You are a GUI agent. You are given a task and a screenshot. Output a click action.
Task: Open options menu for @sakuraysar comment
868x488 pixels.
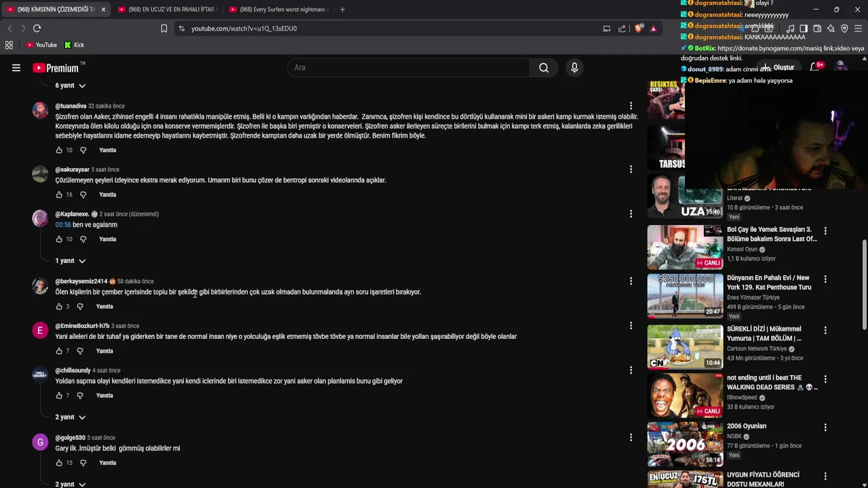[x=631, y=169]
